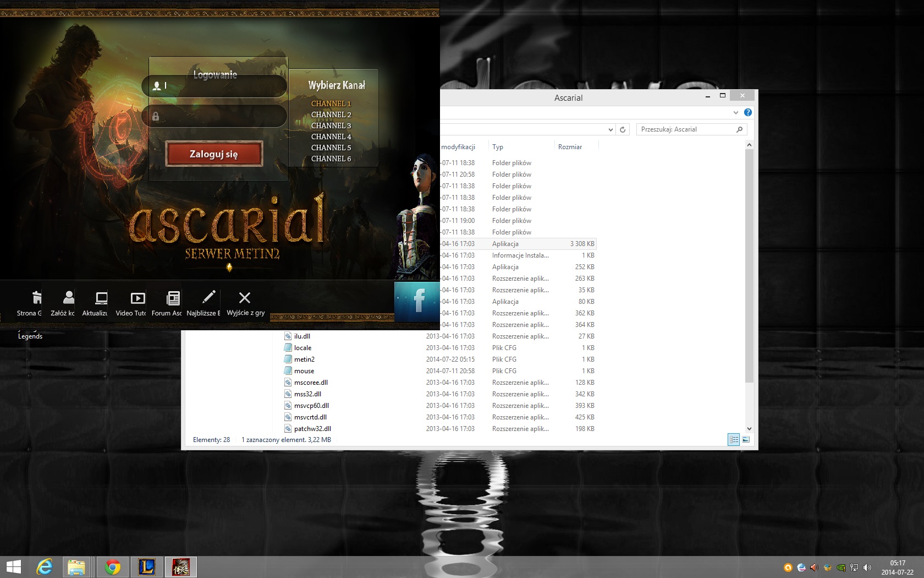
Task: Select CHANNEL 5
Action: 331,148
